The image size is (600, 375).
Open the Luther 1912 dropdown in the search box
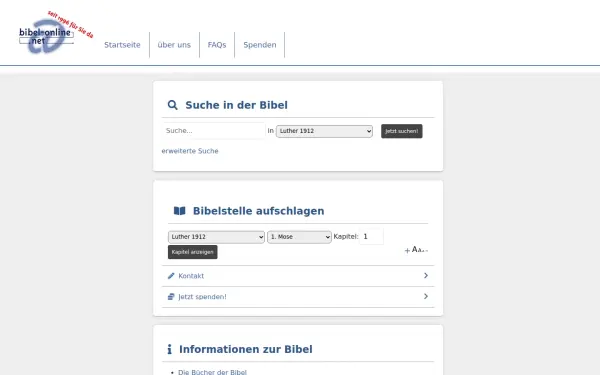pyautogui.click(x=324, y=131)
